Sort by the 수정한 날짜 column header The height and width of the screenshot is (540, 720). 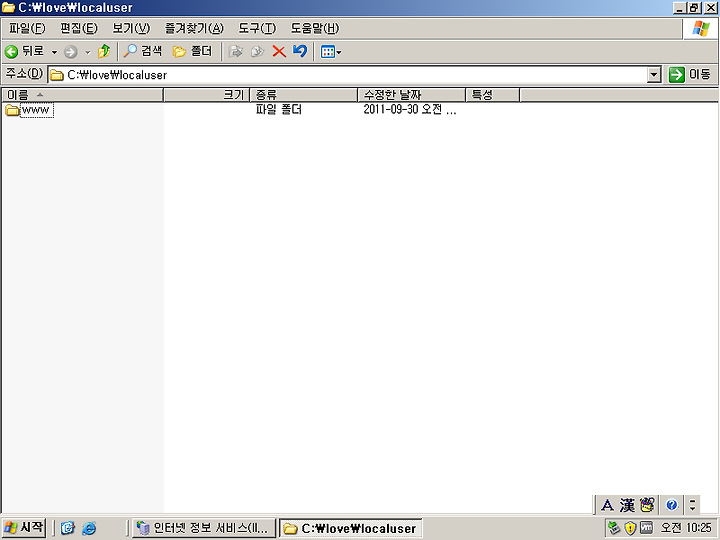pyautogui.click(x=411, y=95)
